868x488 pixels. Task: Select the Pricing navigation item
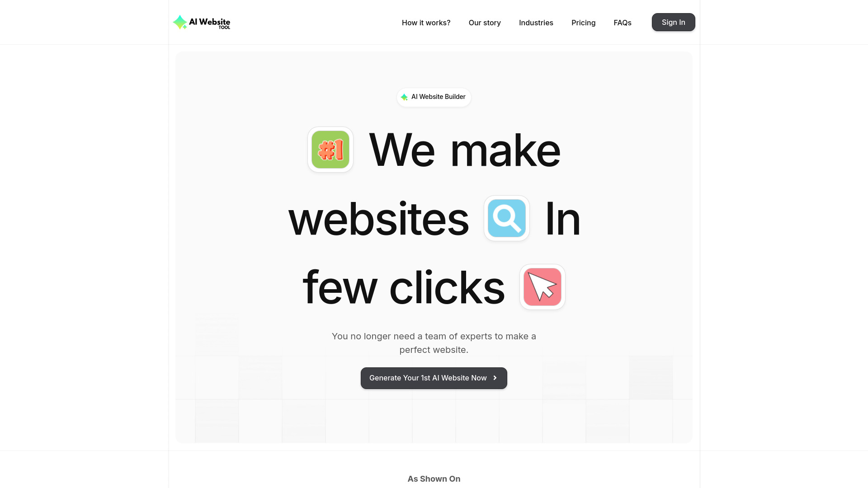click(x=584, y=23)
